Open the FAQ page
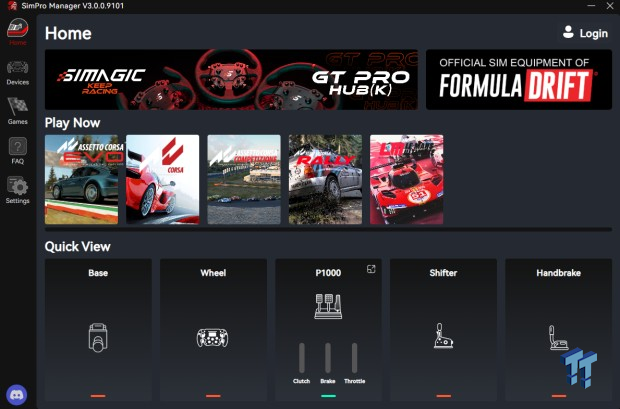This screenshot has height=409, width=620. point(18,151)
